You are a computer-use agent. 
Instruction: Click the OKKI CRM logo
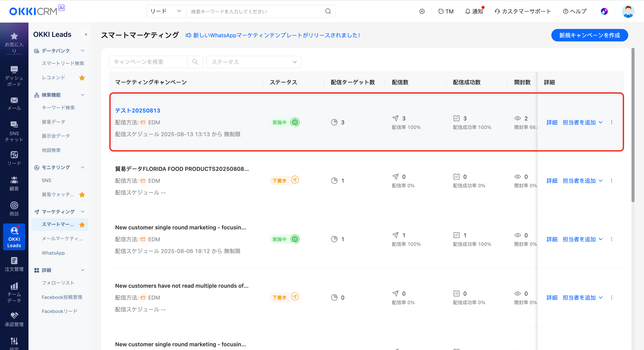coord(37,11)
